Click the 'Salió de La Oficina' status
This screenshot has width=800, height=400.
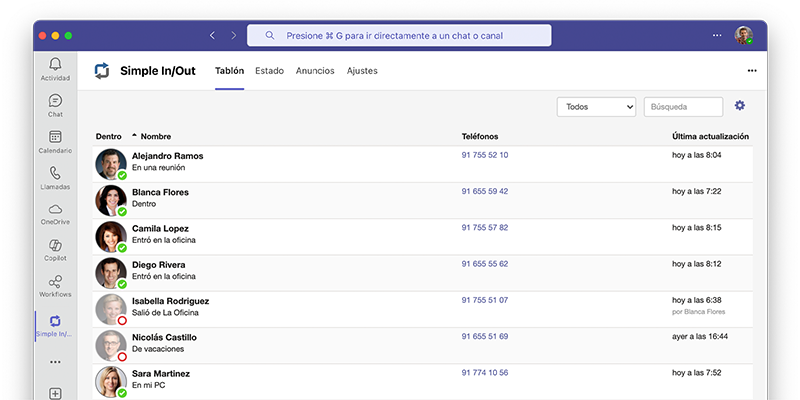tap(165, 312)
